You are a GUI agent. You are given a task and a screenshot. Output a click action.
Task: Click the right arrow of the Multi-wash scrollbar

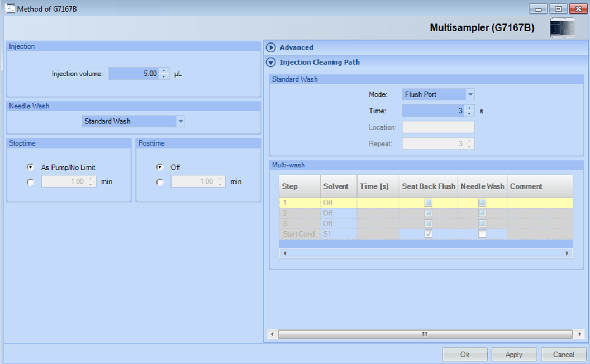pos(567,253)
